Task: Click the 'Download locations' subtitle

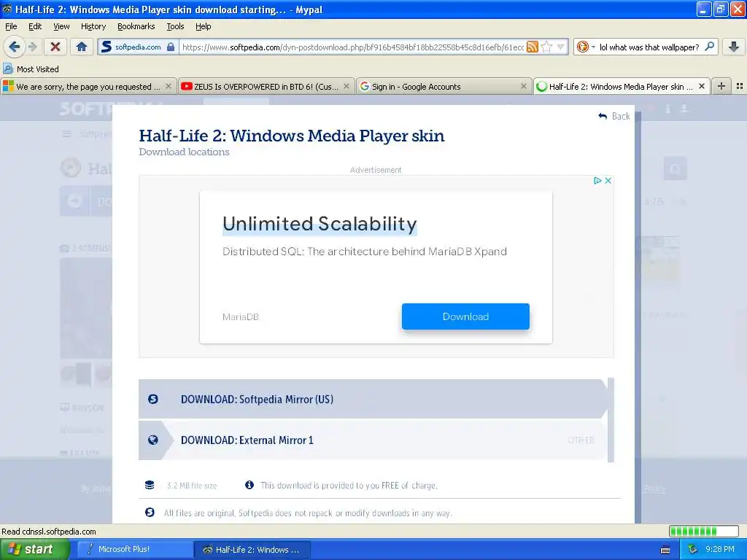Action: [x=184, y=152]
